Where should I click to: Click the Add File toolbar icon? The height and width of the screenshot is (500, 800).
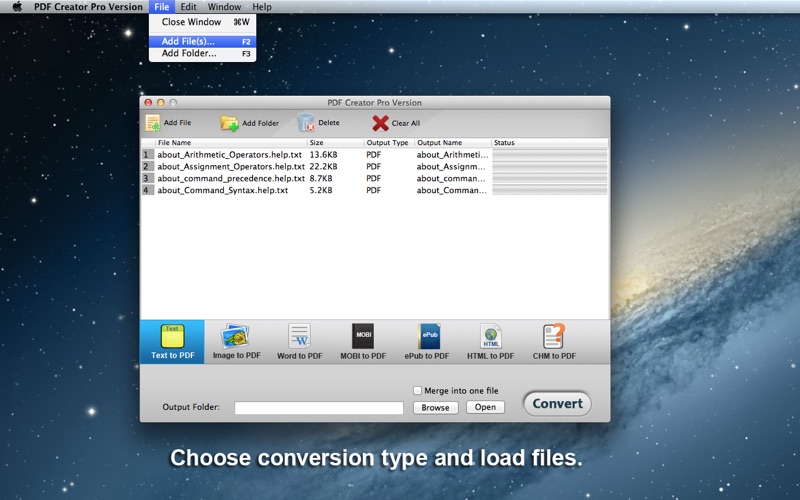pos(153,123)
